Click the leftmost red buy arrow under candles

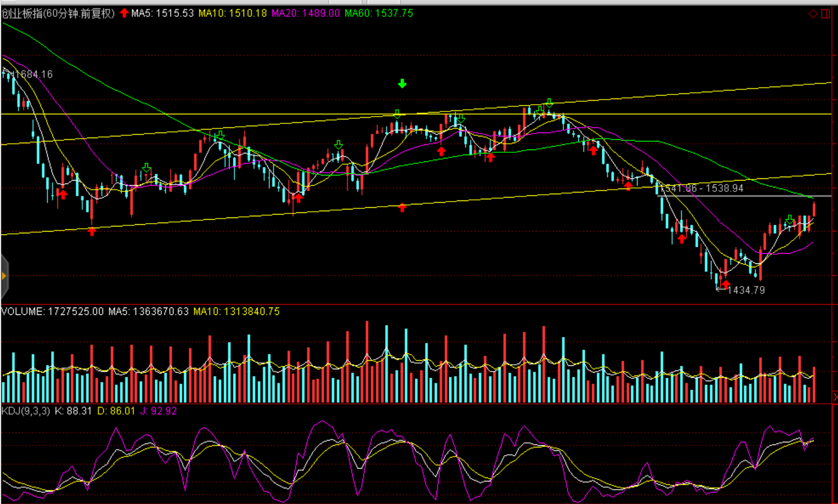[63, 194]
